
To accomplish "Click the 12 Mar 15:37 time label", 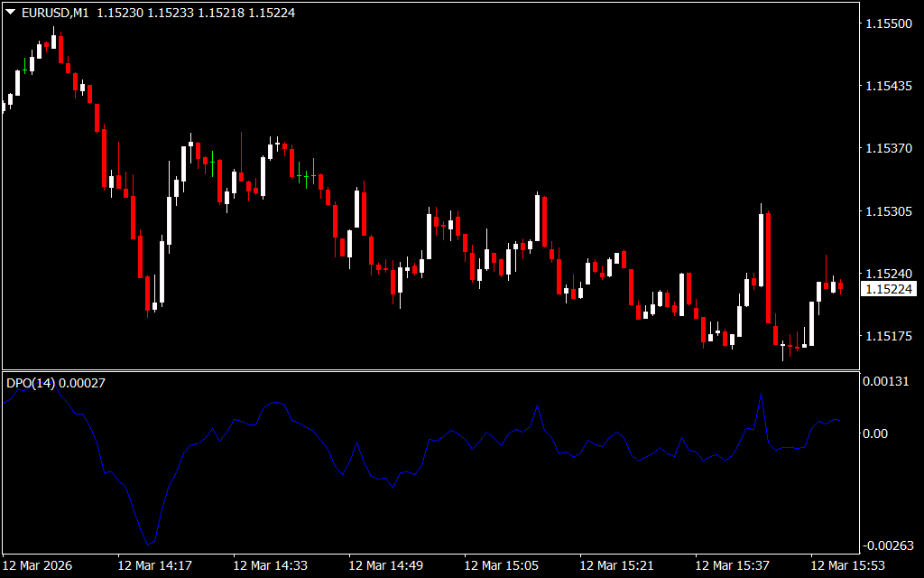I will tap(733, 565).
